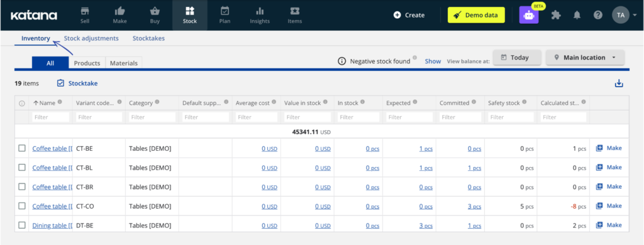
Task: Click the yellow Demo data button
Action: pyautogui.click(x=476, y=15)
